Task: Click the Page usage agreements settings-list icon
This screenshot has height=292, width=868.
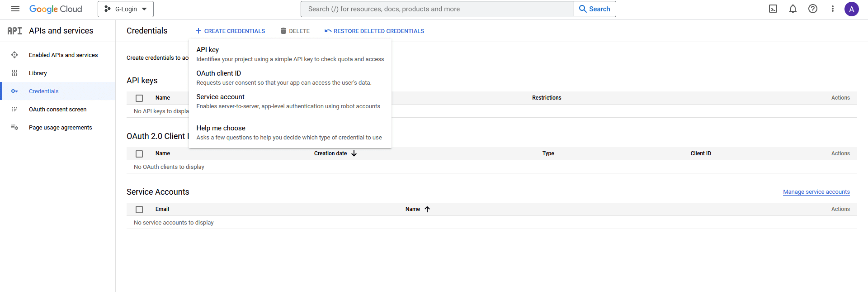Action: 14,127
